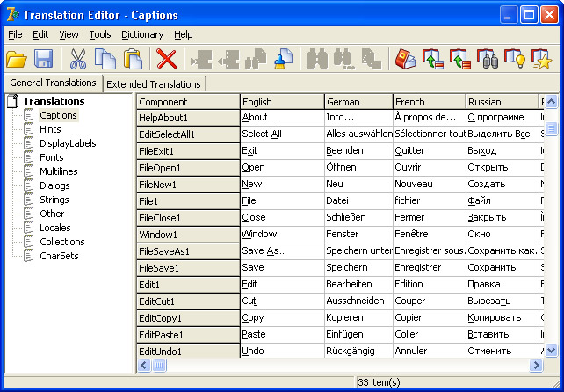The height and width of the screenshot is (392, 564).
Task: Open the Dictionary menu
Action: [141, 34]
